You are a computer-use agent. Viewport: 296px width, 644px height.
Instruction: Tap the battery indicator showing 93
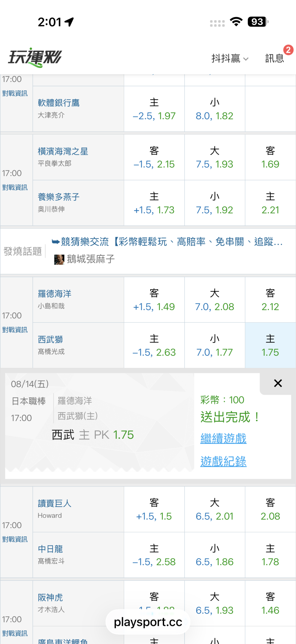(x=258, y=22)
